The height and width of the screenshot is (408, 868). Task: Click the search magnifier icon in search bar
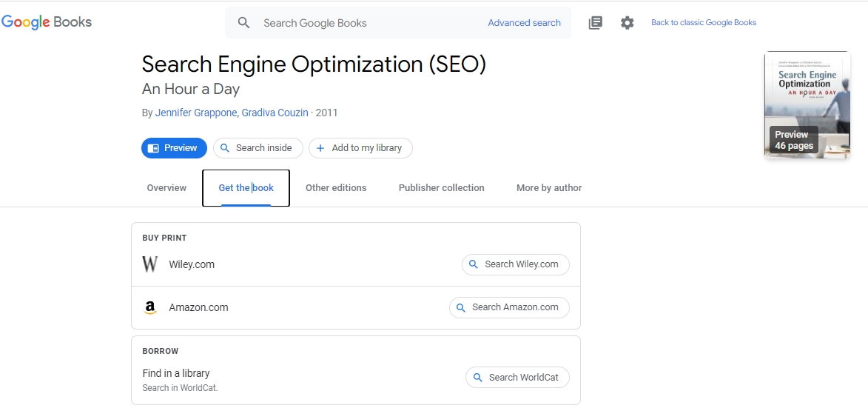243,23
